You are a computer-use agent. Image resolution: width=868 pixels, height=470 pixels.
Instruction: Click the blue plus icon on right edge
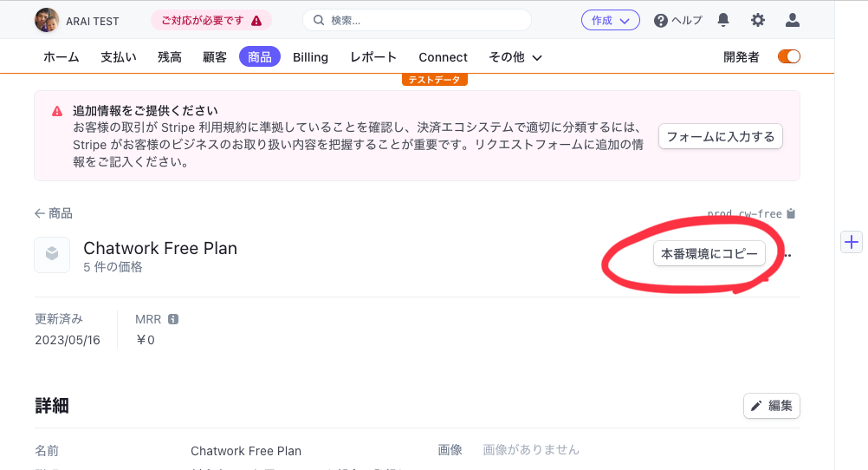(852, 242)
